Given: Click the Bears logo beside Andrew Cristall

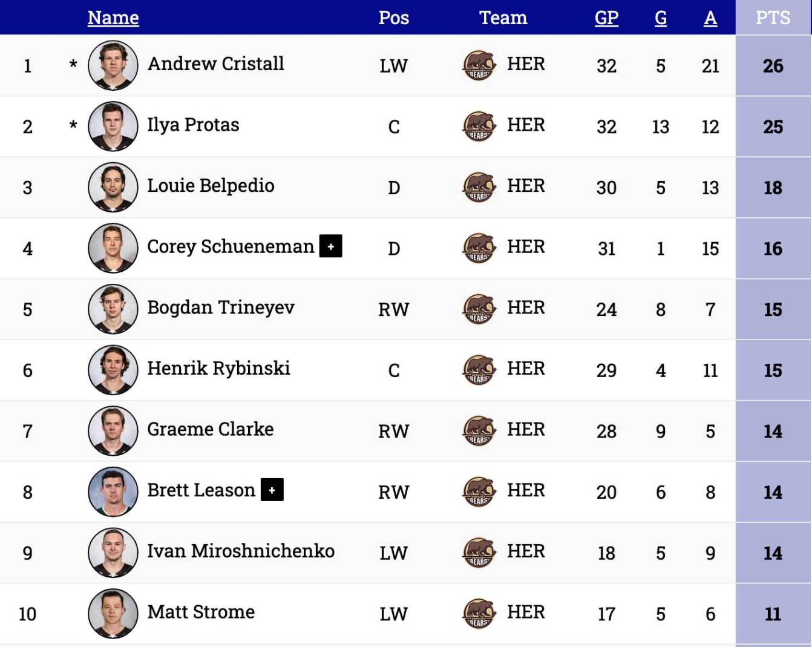Looking at the screenshot, I should click(x=478, y=65).
